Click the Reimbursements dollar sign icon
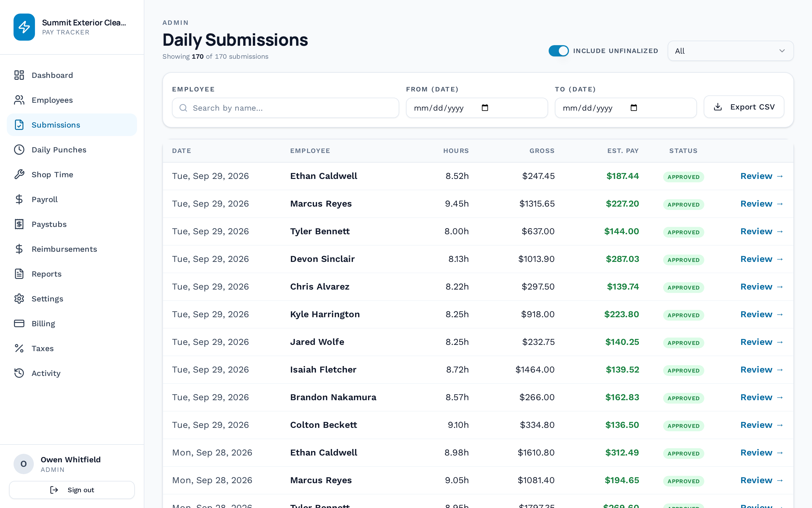The image size is (812, 508). [19, 249]
